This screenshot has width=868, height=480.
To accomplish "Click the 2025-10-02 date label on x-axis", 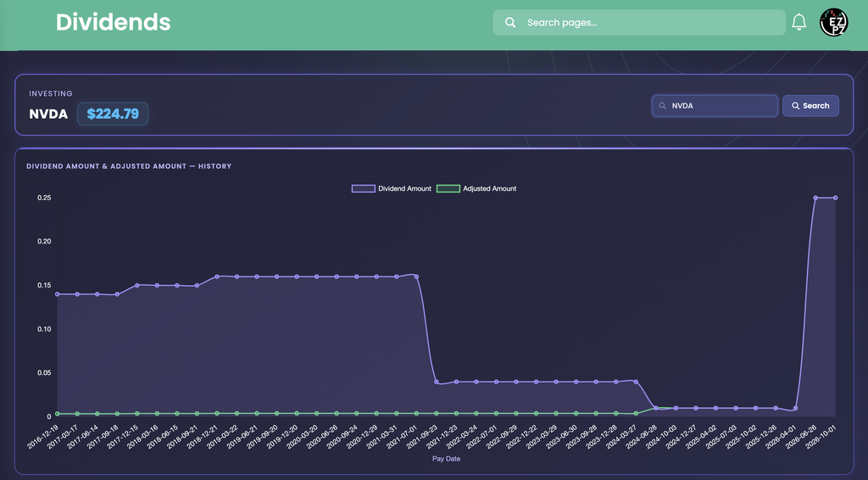I will tap(742, 437).
